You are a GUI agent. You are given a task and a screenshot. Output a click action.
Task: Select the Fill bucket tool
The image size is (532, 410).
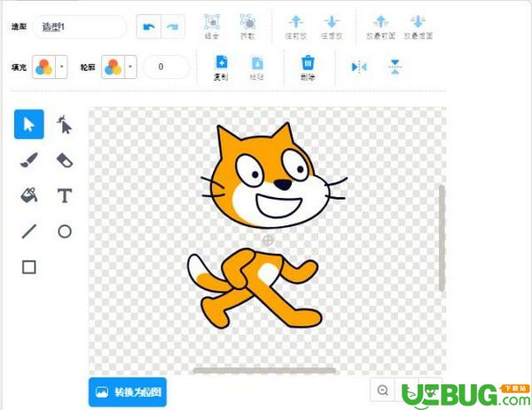[29, 195]
